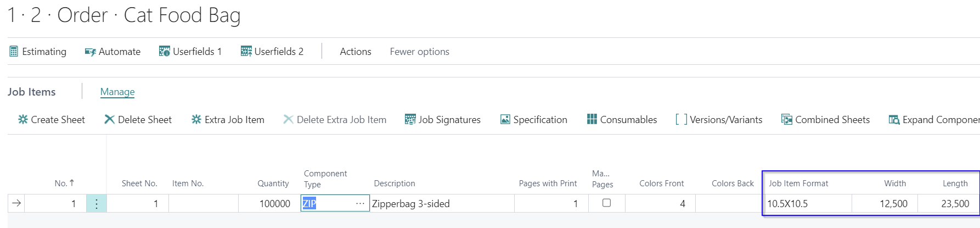Open Consumables grid icon
980x228 pixels.
(x=592, y=119)
